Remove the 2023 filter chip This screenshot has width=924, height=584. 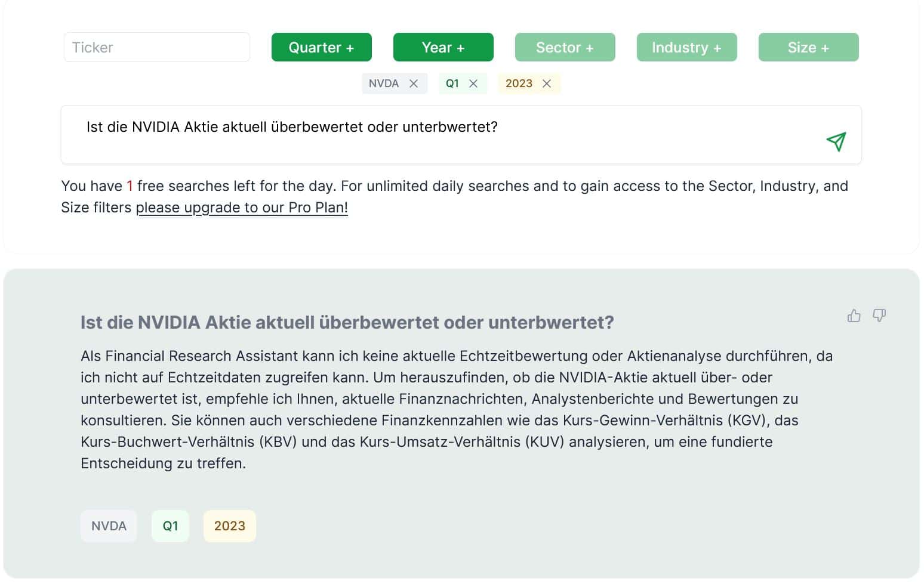[547, 84]
